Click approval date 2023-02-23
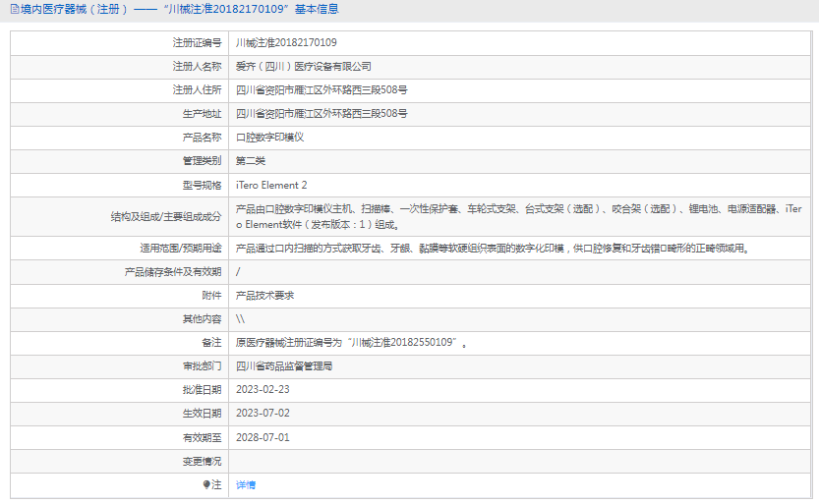This screenshot has width=819, height=504. [263, 389]
